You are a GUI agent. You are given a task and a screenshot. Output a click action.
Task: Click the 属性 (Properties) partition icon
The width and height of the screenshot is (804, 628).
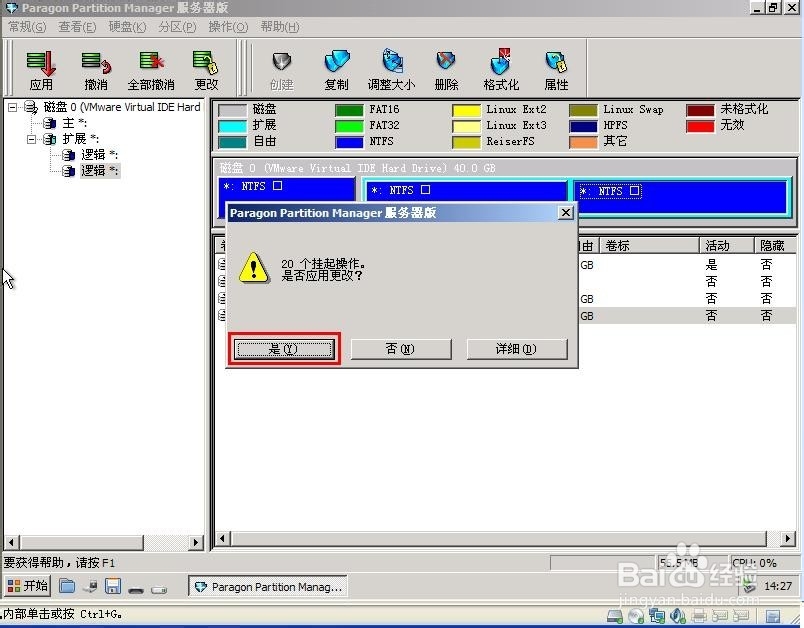pos(556,70)
